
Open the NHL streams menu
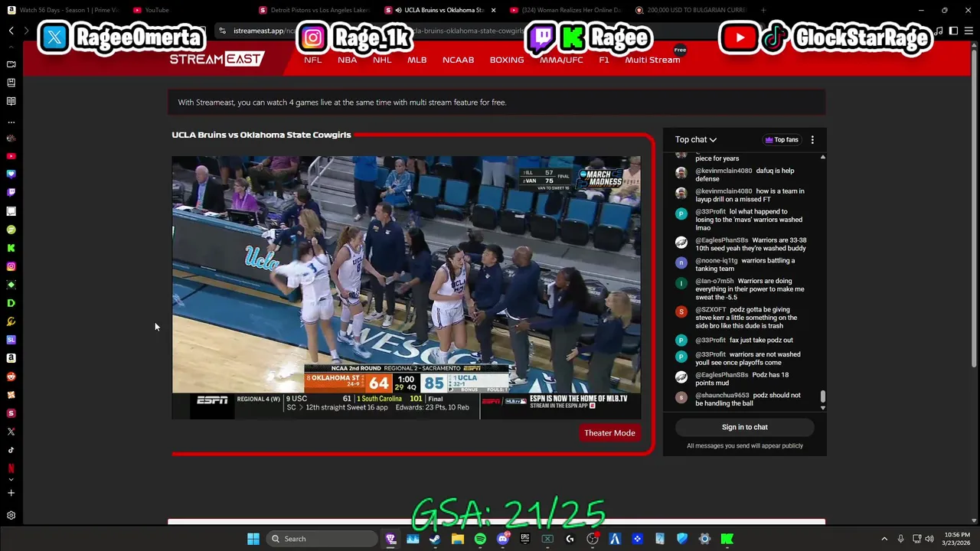pyautogui.click(x=382, y=60)
